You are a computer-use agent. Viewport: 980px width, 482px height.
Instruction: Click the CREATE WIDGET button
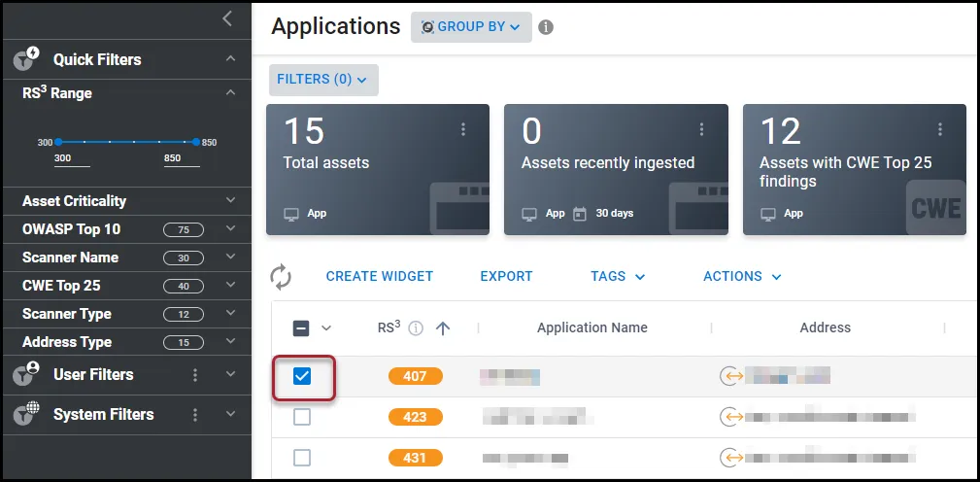380,276
